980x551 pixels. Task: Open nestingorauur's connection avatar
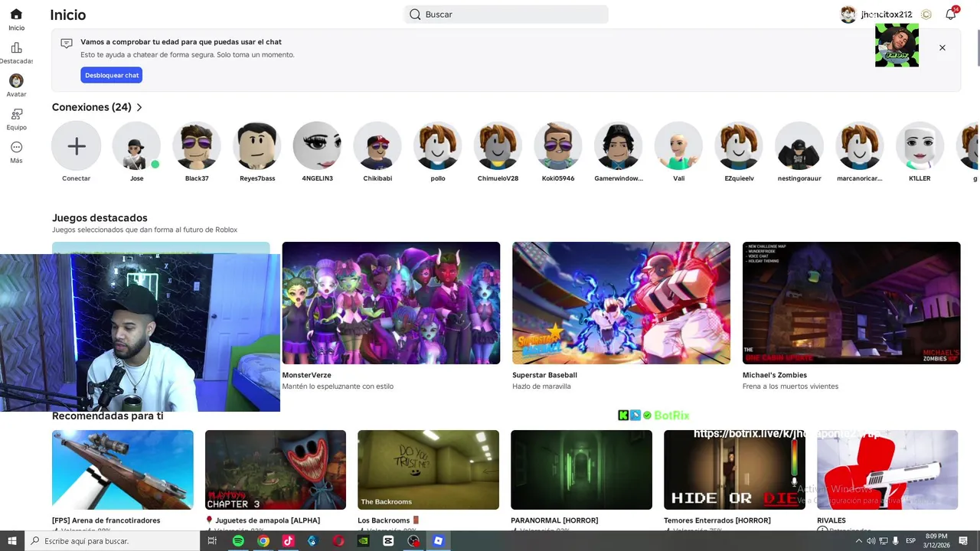pos(799,145)
